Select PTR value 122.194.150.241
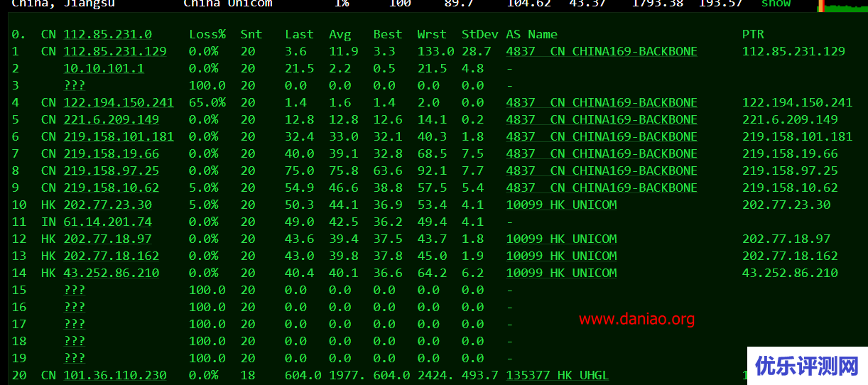 click(x=798, y=102)
